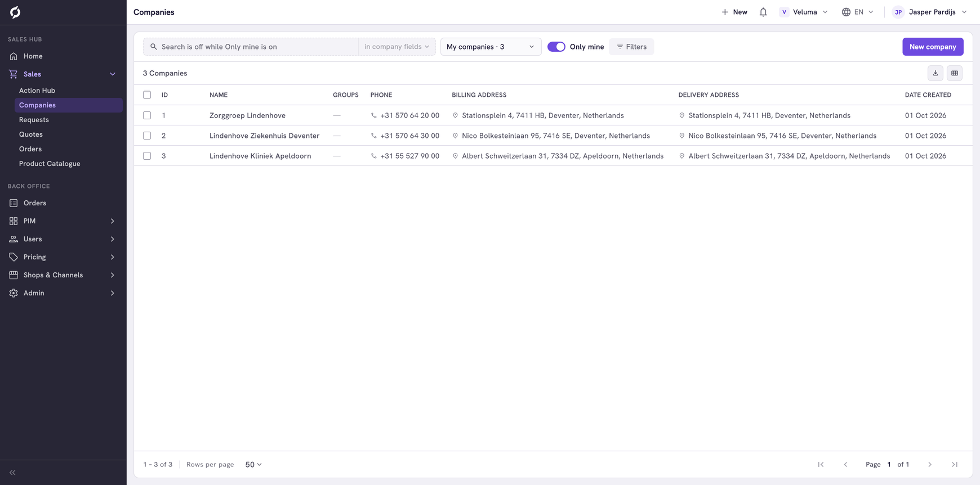Open the in company fields dropdown

coord(397,47)
